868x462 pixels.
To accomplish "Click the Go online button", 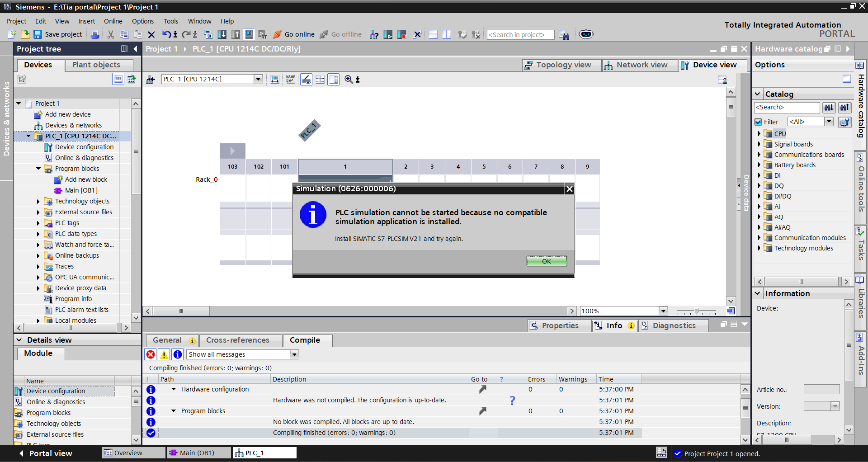I will (x=294, y=34).
